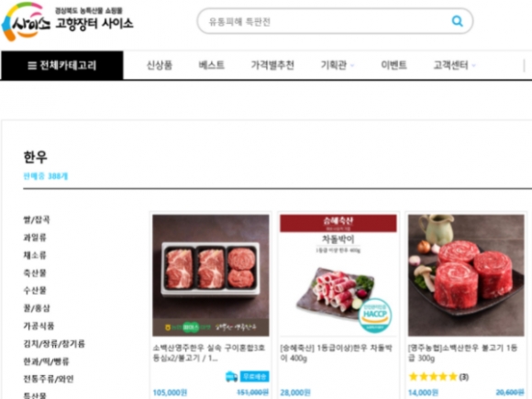The width and height of the screenshot is (532, 399).
Task: Select the 김치/장류/참기름 category
Action: (x=54, y=344)
